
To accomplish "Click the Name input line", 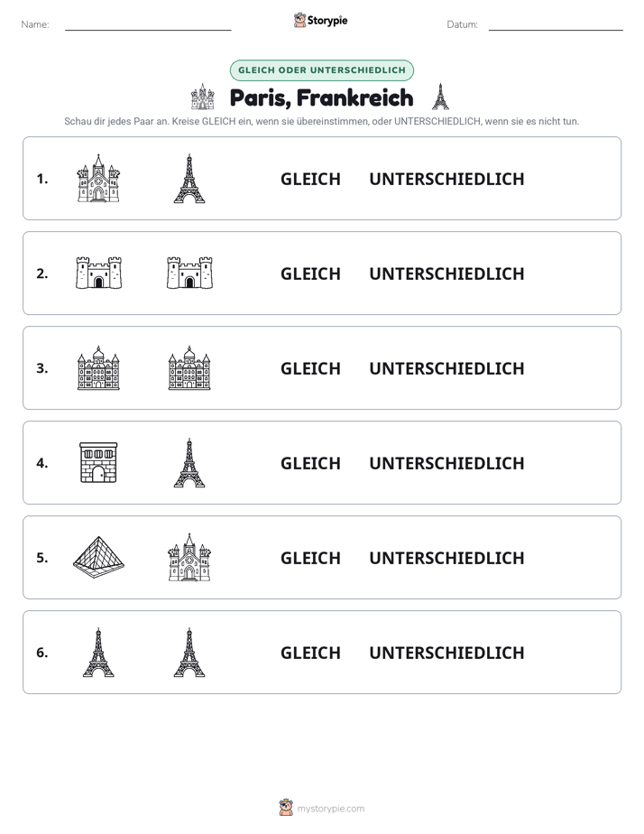I will click(x=148, y=29).
